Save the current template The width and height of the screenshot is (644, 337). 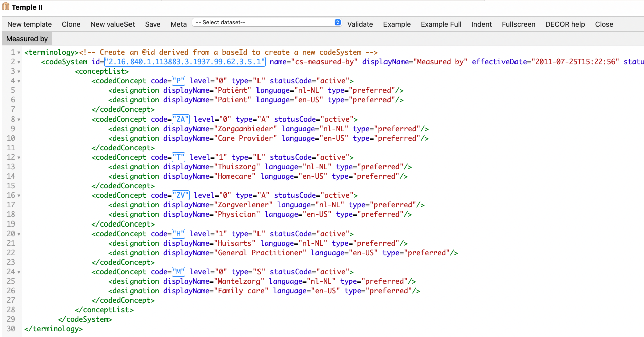(x=153, y=24)
